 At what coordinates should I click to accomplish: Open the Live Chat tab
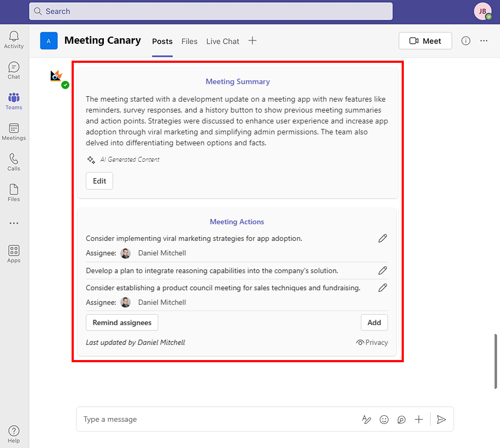coord(222,41)
